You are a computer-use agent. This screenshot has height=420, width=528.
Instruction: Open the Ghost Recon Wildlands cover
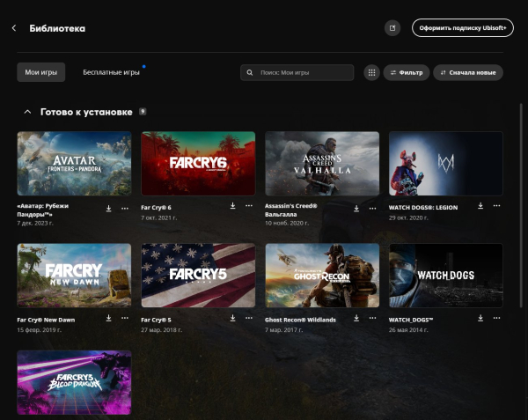322,276
